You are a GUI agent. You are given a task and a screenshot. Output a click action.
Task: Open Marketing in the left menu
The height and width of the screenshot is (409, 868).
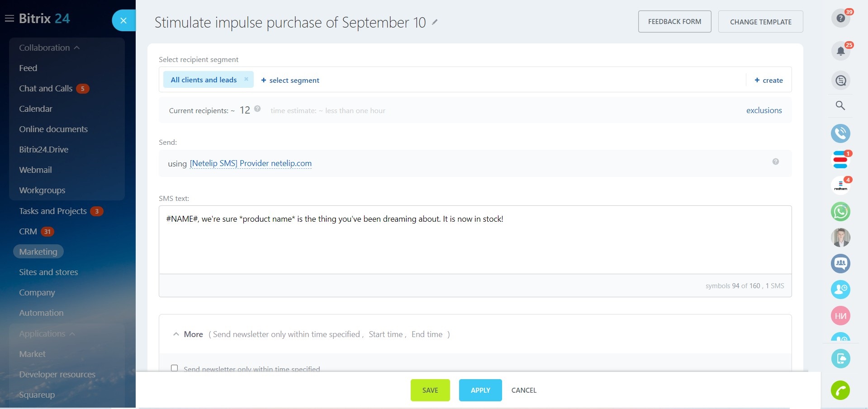pos(38,252)
